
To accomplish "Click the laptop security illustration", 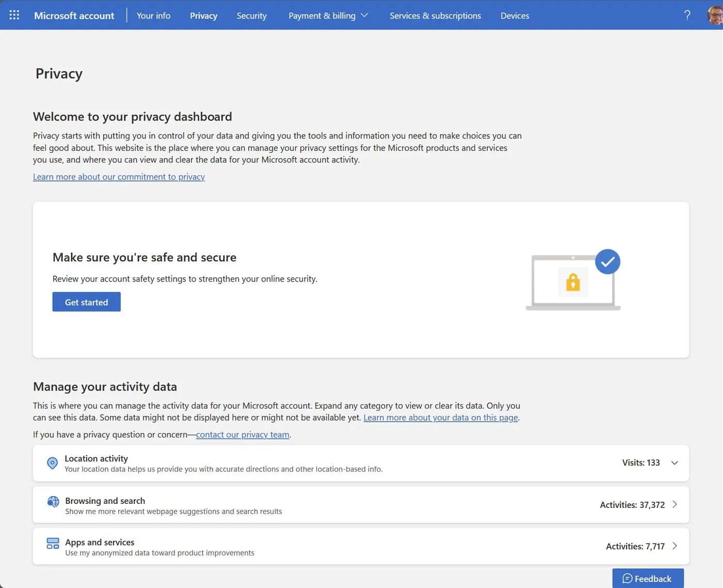I will (573, 280).
